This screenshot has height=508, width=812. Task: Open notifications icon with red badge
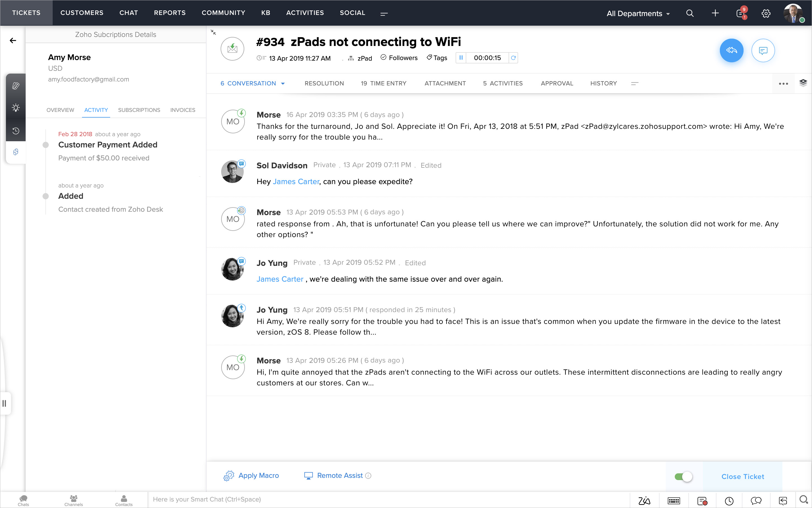(x=740, y=14)
